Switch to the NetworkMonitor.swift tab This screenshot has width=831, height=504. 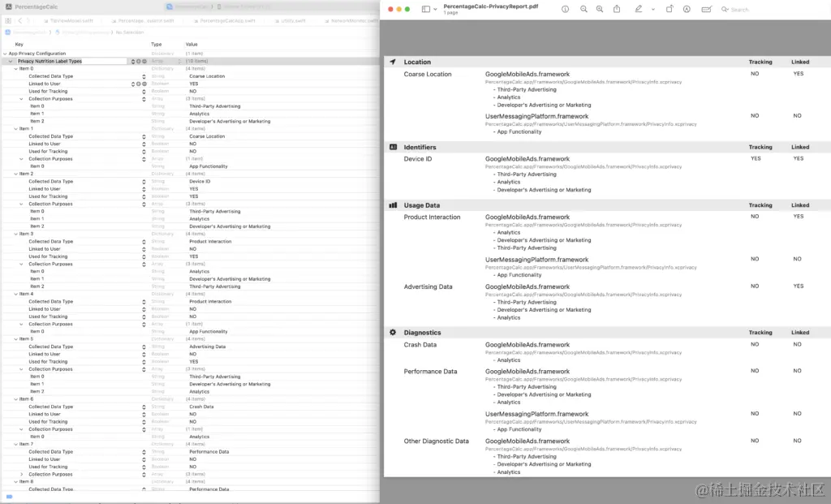351,20
